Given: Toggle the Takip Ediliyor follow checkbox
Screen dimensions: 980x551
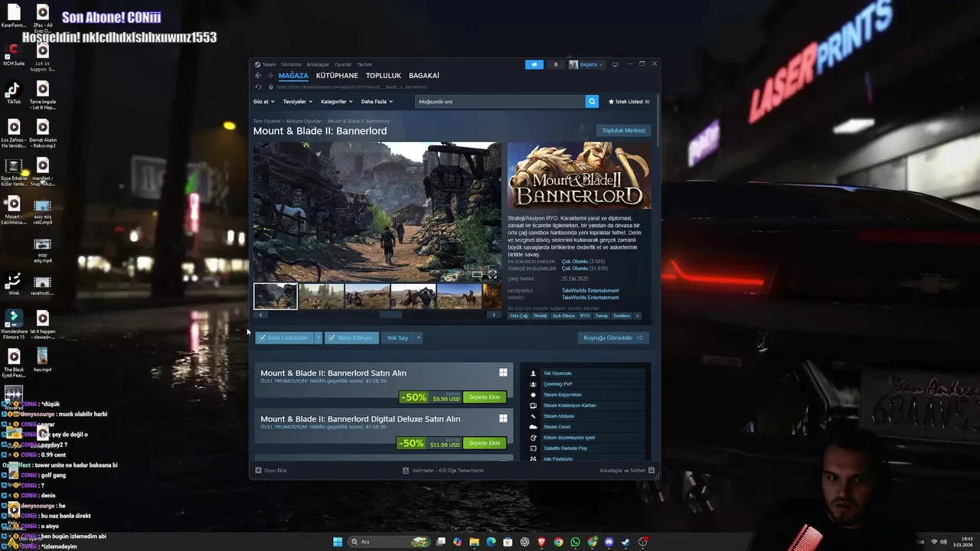Looking at the screenshot, I should [x=332, y=337].
